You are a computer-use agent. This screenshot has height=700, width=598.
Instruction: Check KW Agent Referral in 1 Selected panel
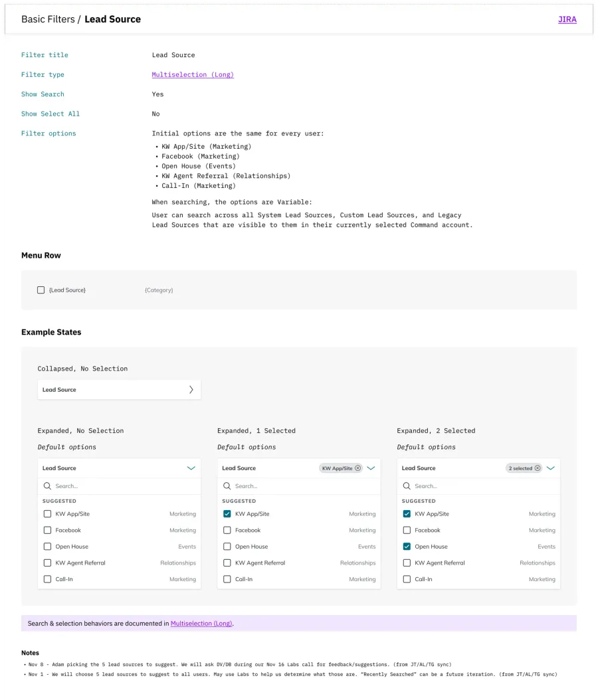(x=227, y=563)
